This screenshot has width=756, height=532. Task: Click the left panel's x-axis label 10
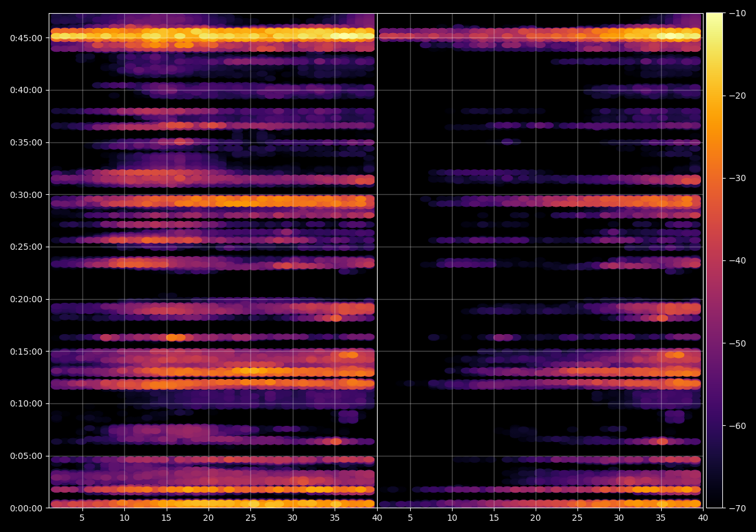tap(124, 518)
